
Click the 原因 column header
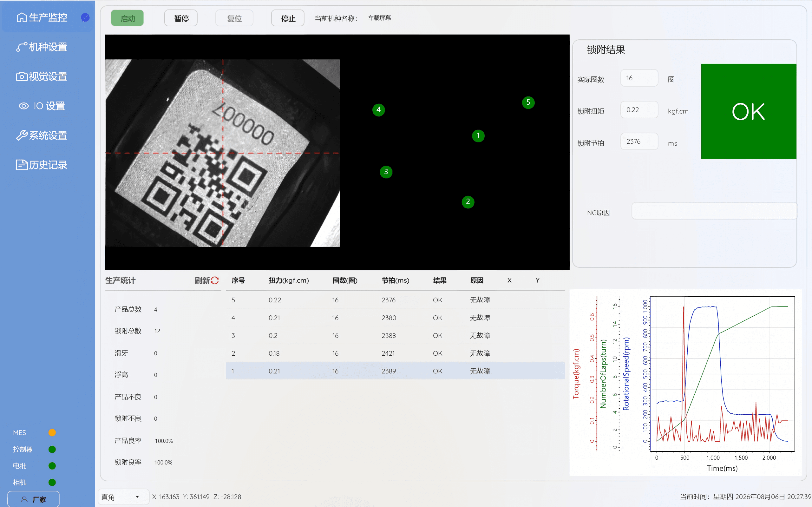pos(476,280)
